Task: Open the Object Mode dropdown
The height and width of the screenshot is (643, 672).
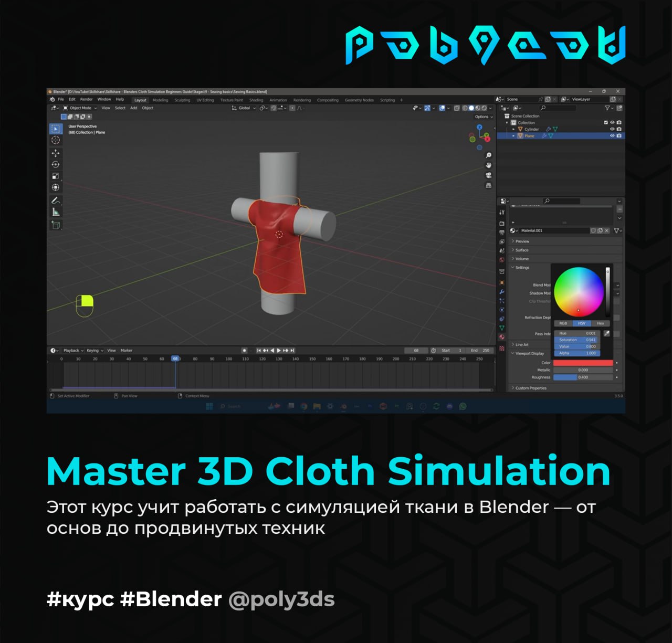Action: 80,108
